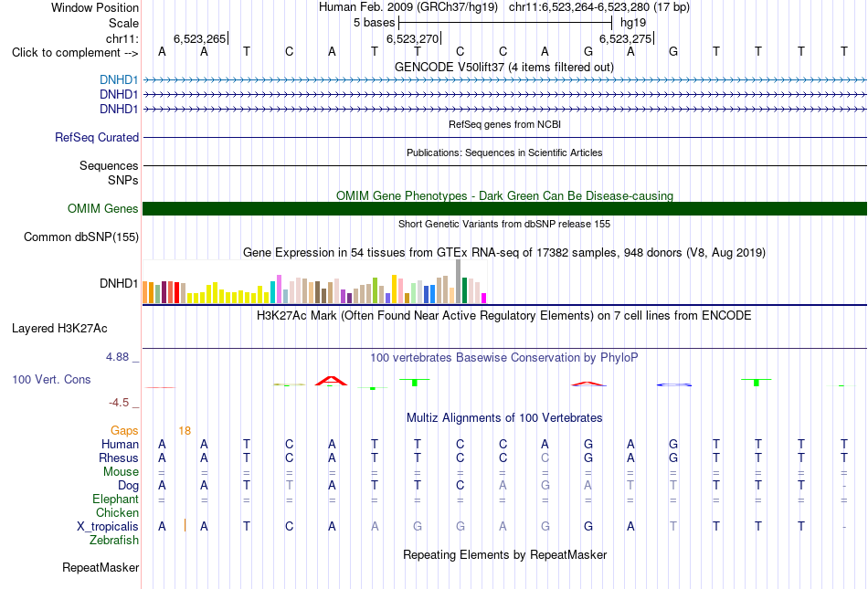Click the OMIM Genes track label
The image size is (868, 589).
click(x=103, y=208)
